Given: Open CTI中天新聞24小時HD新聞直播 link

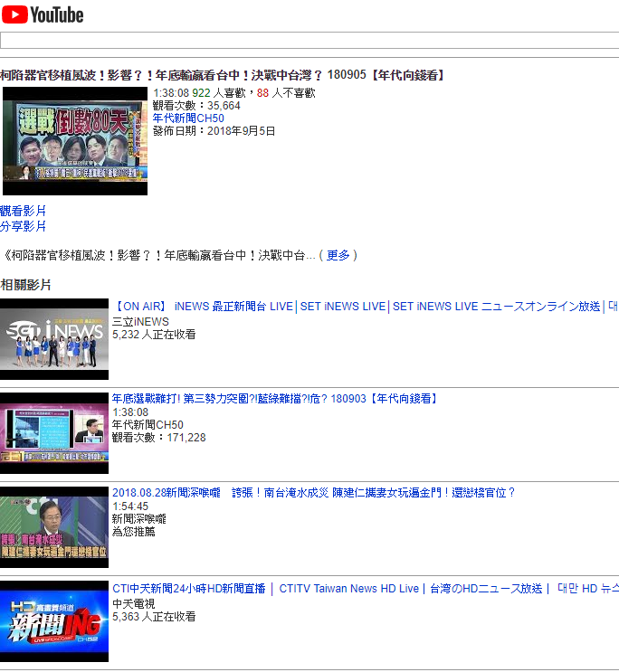Looking at the screenshot, I should pyautogui.click(x=365, y=589).
